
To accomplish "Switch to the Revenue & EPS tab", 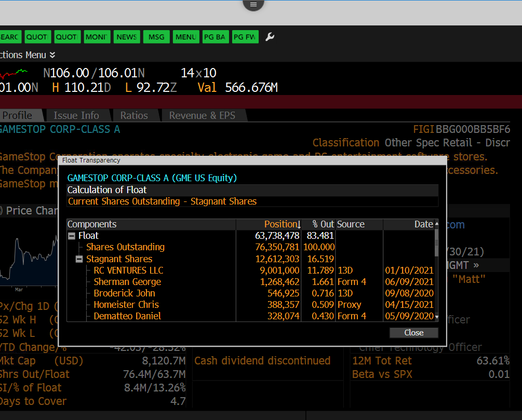I will pos(203,115).
